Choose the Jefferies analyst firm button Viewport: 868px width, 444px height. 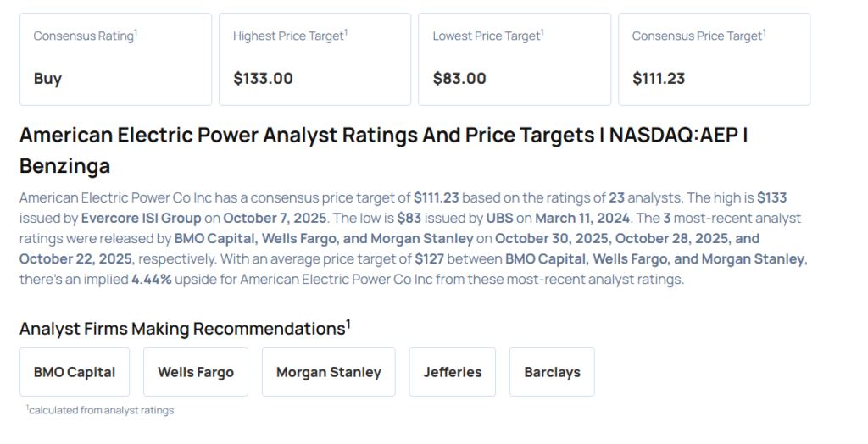click(453, 372)
